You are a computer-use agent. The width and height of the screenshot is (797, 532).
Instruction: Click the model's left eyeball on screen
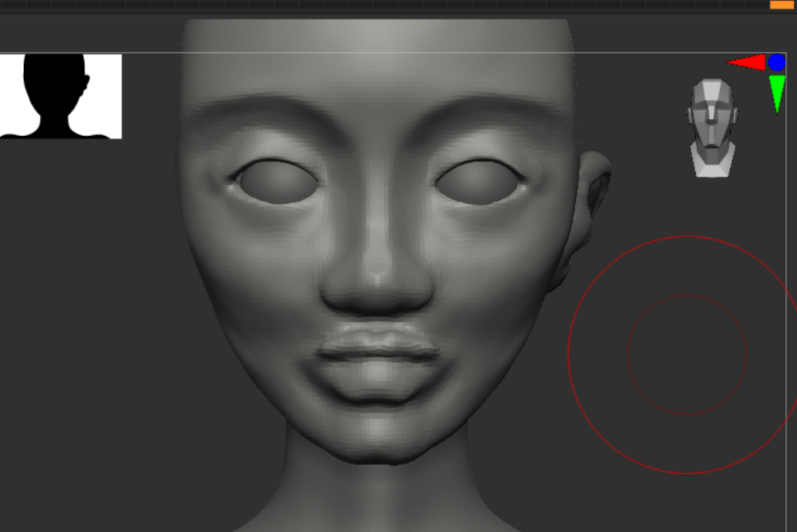point(277,182)
